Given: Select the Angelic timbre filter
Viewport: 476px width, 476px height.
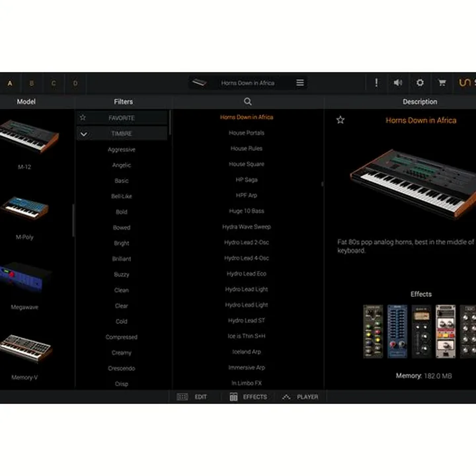Looking at the screenshot, I should 122,165.
